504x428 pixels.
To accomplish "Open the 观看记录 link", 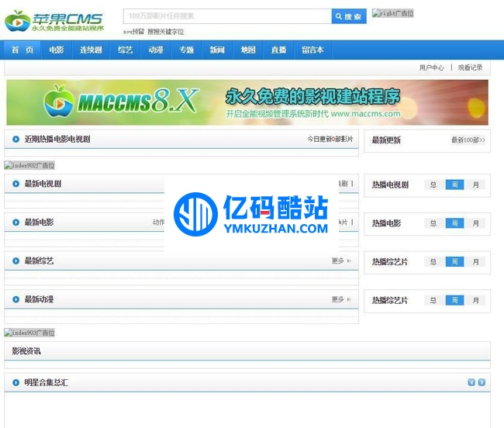I will coord(470,67).
